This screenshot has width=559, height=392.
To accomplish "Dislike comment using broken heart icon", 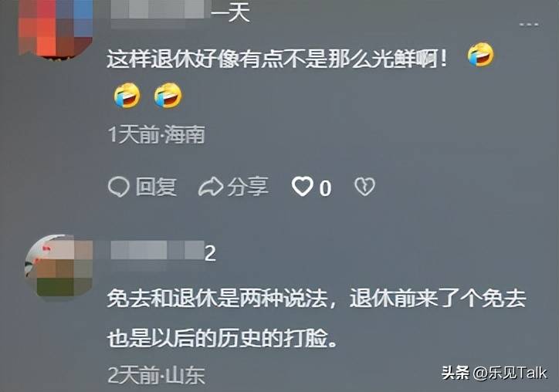I will pos(364,187).
